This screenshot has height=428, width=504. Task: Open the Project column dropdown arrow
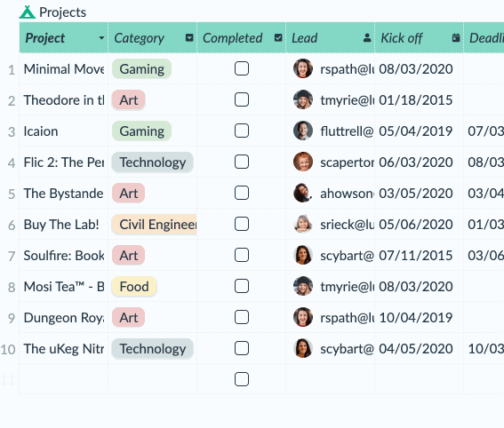[101, 38]
